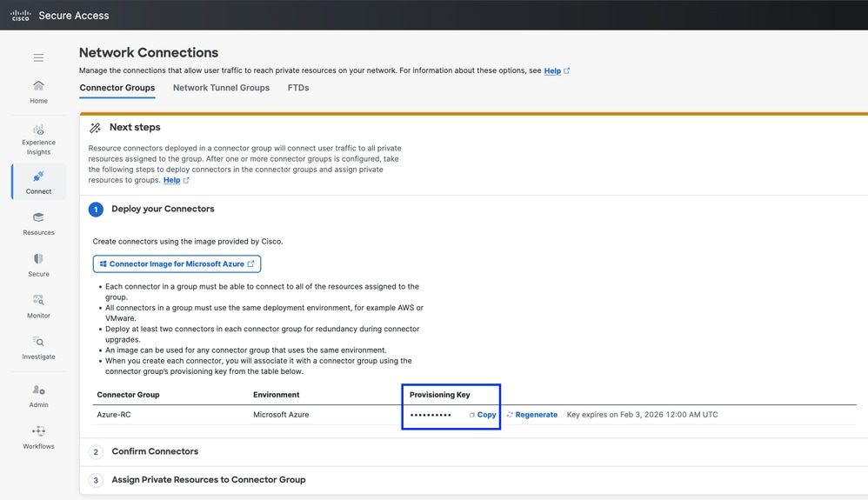Expand Assign Private Resources to Connector Group
This screenshot has width=868, height=500.
click(x=208, y=479)
